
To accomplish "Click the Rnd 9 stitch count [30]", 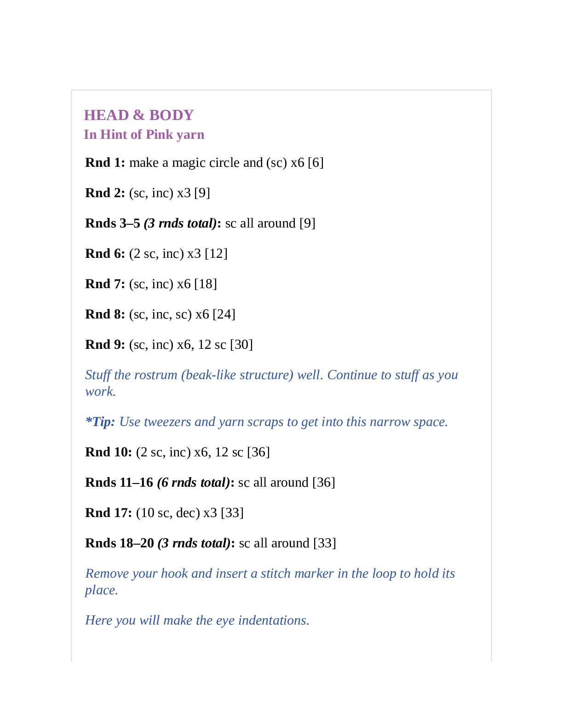I will click(x=241, y=345).
